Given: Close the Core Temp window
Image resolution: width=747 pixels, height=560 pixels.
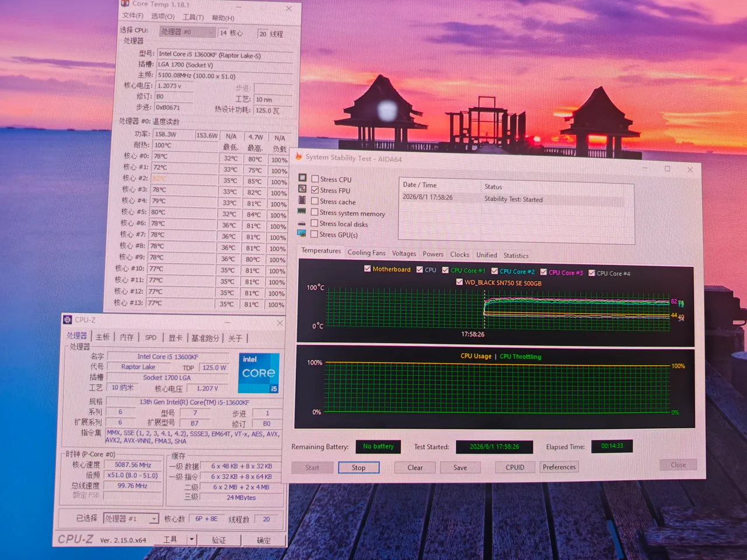Looking at the screenshot, I should [289, 8].
